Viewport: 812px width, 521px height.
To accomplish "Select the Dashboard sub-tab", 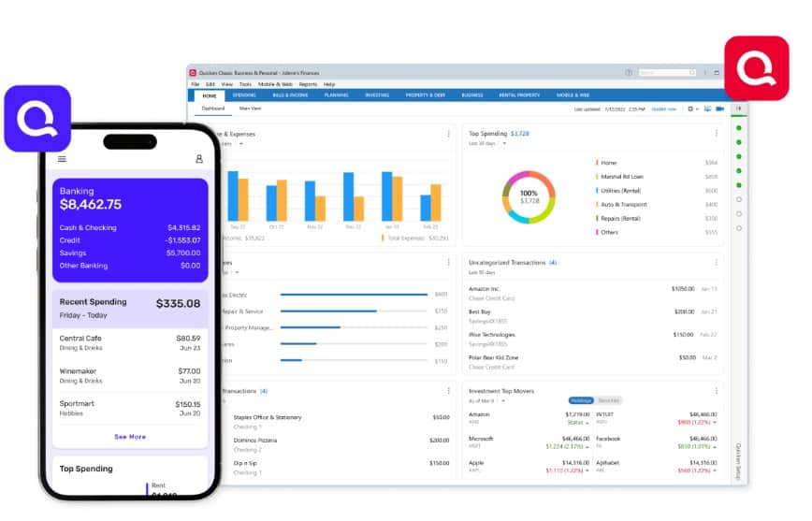I will [x=213, y=109].
